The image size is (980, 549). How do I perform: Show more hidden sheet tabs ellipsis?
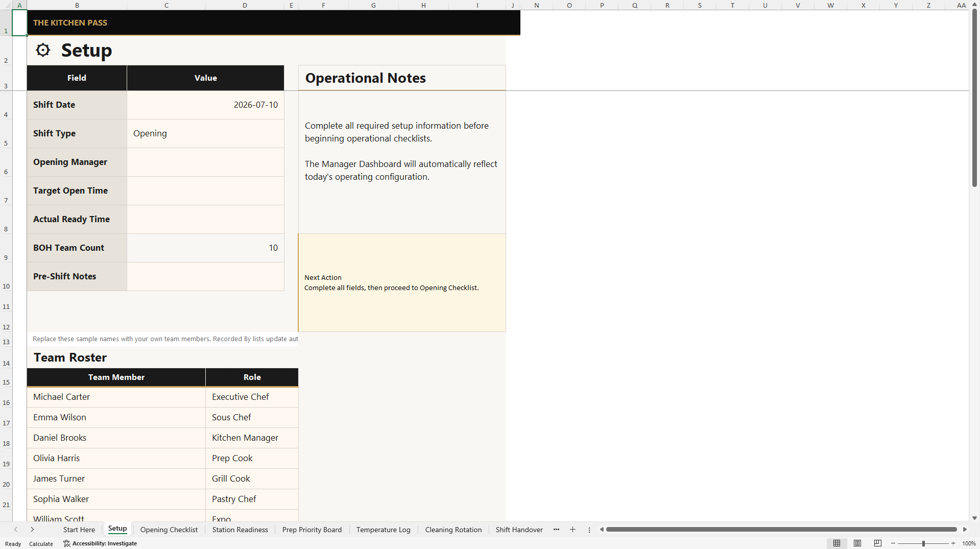[x=556, y=530]
